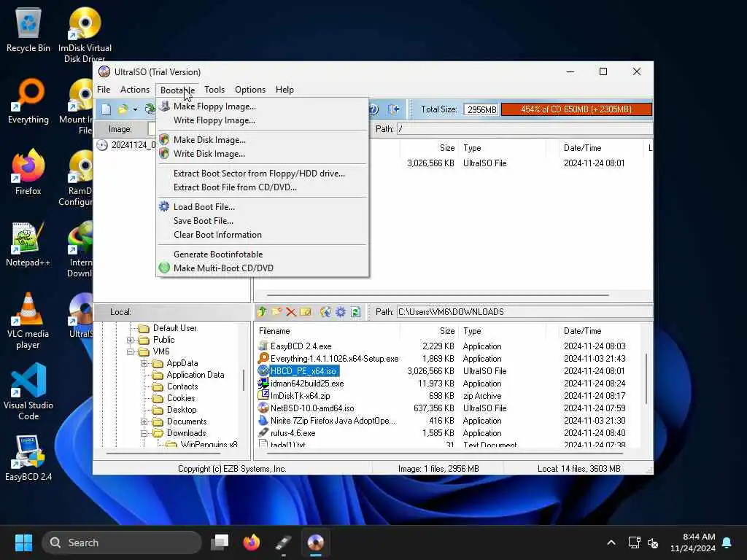747x560 pixels.
Task: Choose Write Floppy Image menu entry
Action: point(263,120)
